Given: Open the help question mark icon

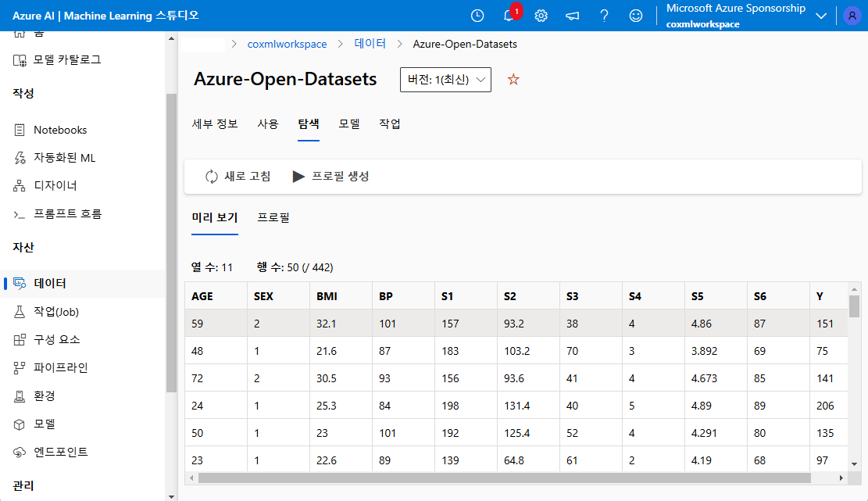Looking at the screenshot, I should (604, 16).
